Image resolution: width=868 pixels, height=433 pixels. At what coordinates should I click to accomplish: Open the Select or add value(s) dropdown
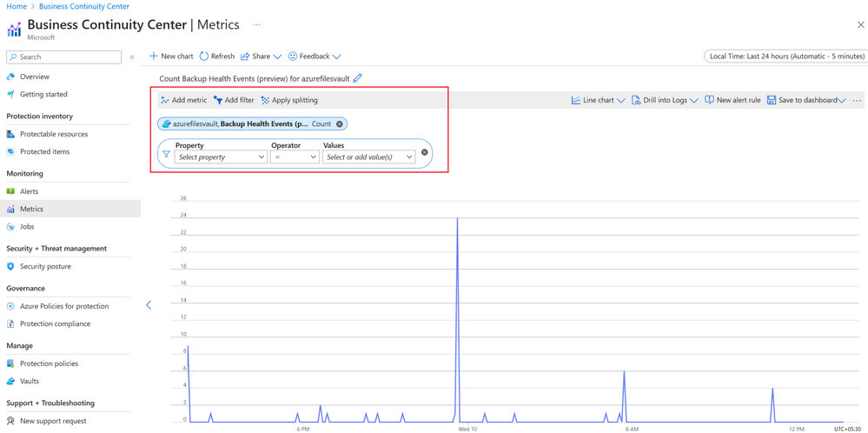[x=368, y=157]
